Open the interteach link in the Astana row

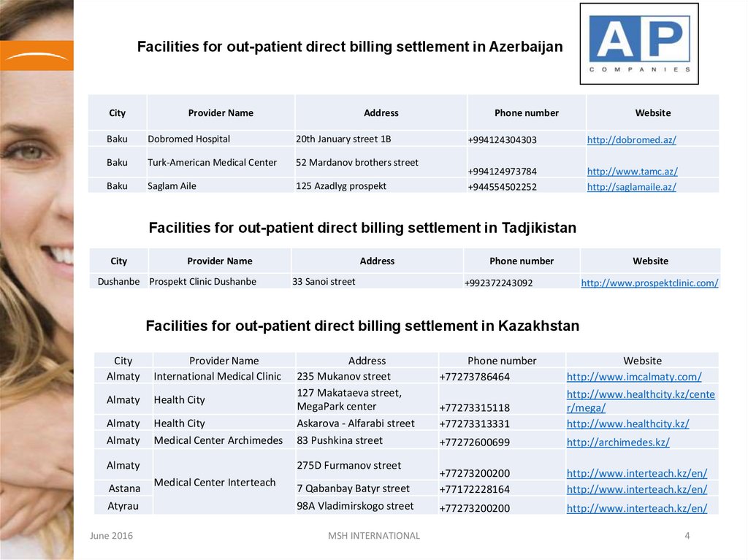pos(636,489)
